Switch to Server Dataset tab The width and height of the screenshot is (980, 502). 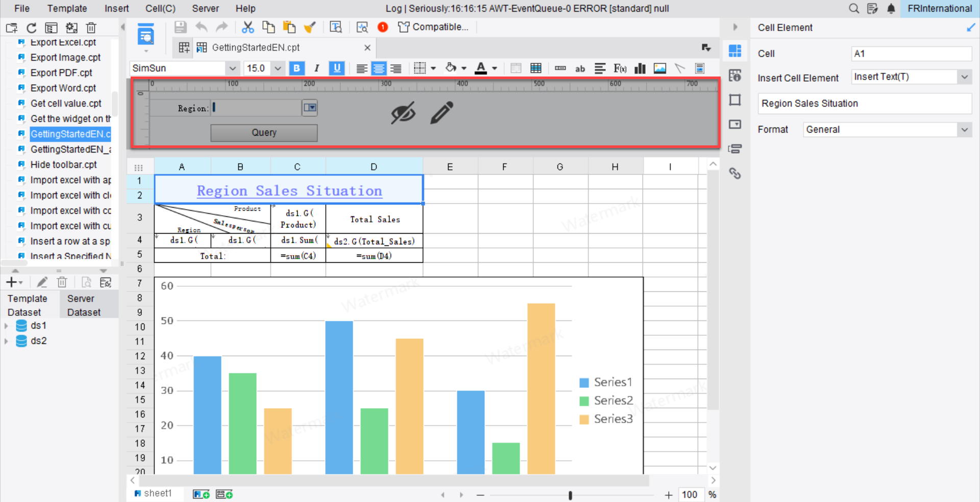(x=89, y=305)
